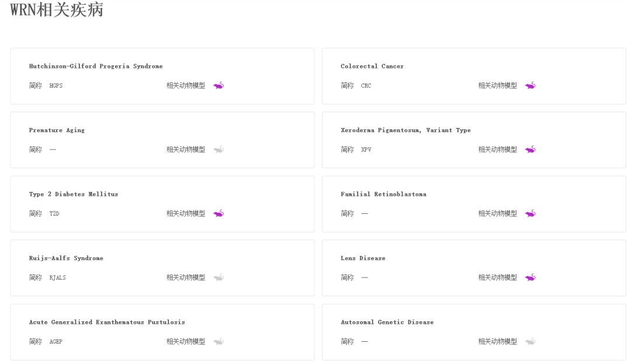Click the mouse model icon for Colorectal Cancer
Image resolution: width=631 pixels, height=364 pixels.
click(531, 85)
